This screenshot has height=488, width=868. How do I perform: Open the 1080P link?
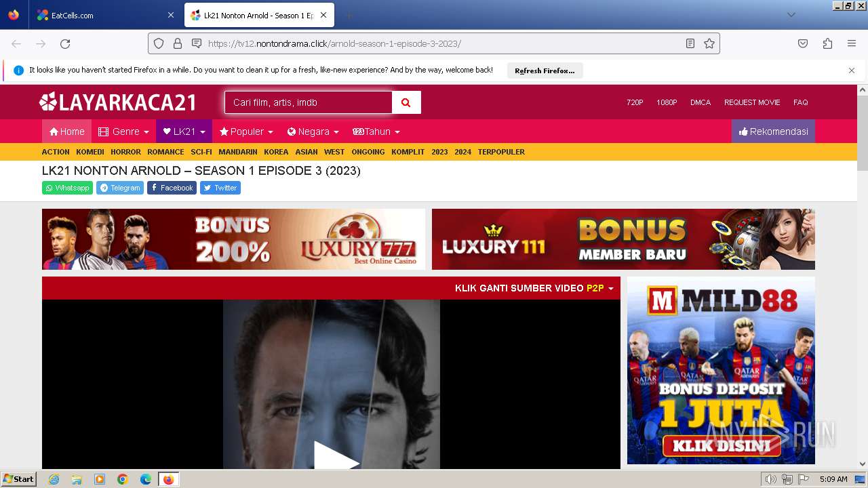pyautogui.click(x=667, y=102)
